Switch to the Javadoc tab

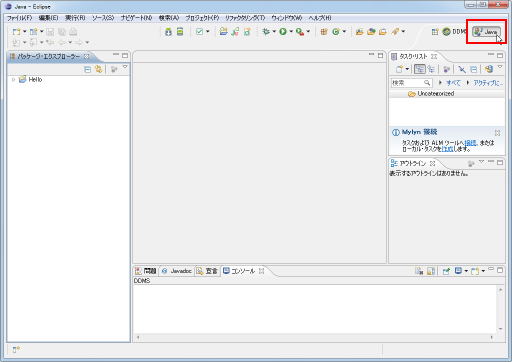177,271
